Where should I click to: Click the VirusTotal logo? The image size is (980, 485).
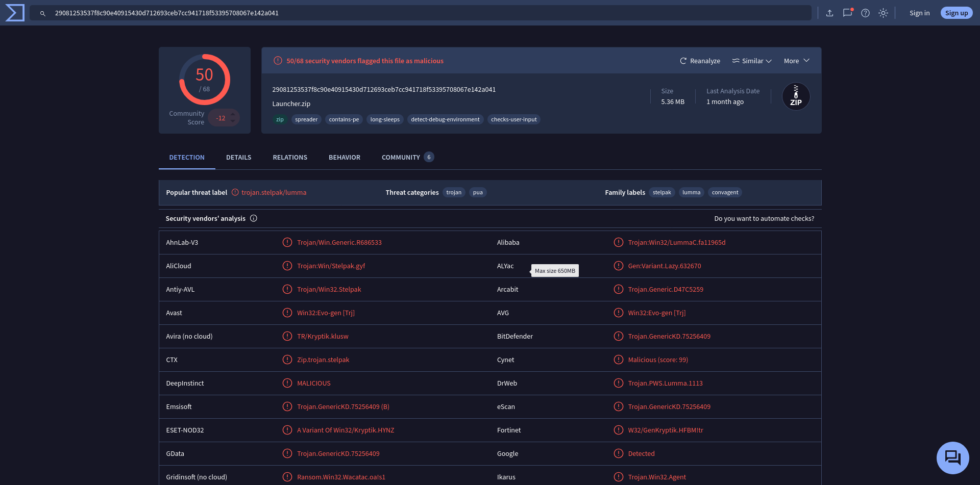click(15, 13)
